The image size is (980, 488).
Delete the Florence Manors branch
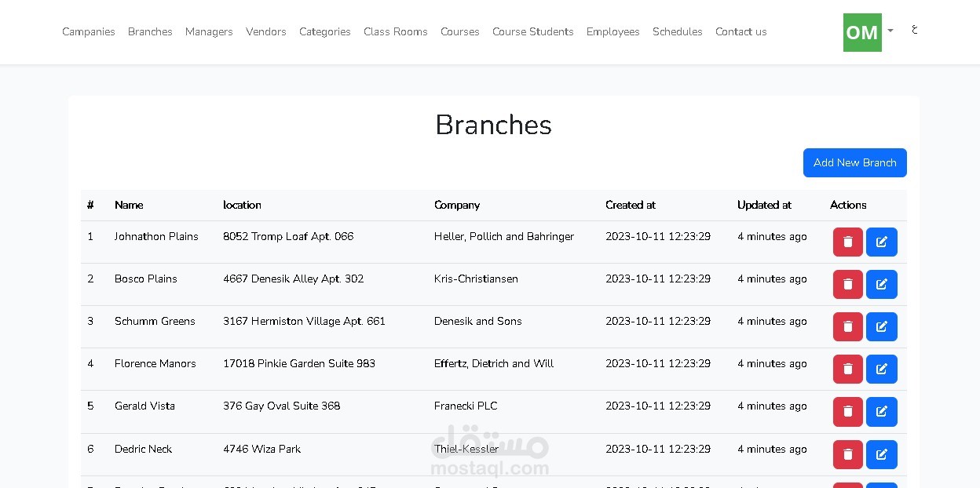pos(848,369)
